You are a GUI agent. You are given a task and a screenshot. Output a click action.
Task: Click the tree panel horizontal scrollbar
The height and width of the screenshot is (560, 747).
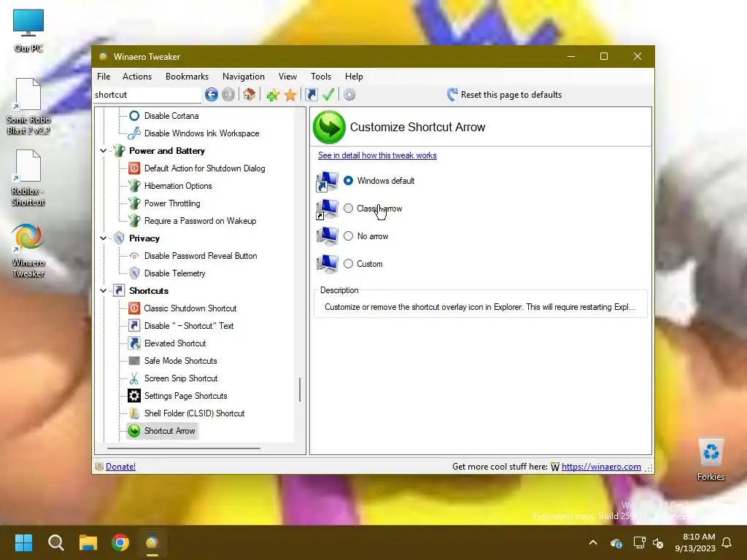pos(184,448)
